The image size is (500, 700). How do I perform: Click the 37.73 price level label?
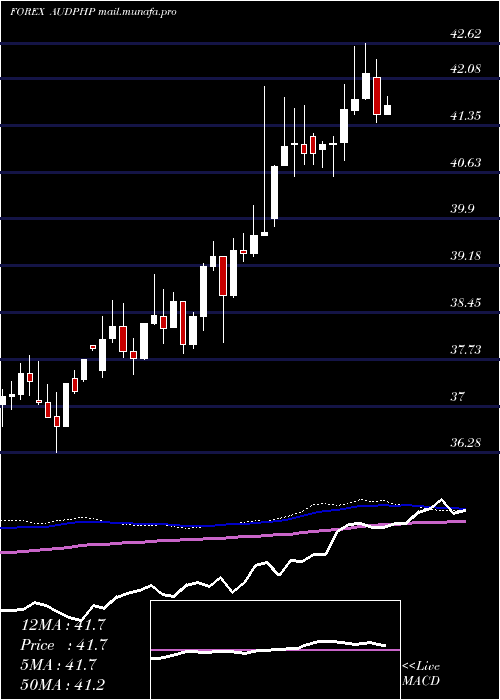[x=466, y=350]
